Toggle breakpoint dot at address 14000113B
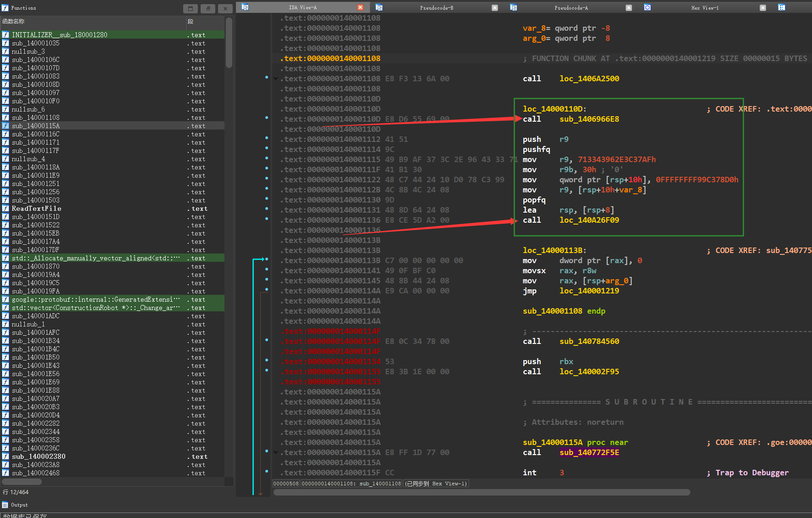The height and width of the screenshot is (518, 812). [x=267, y=259]
